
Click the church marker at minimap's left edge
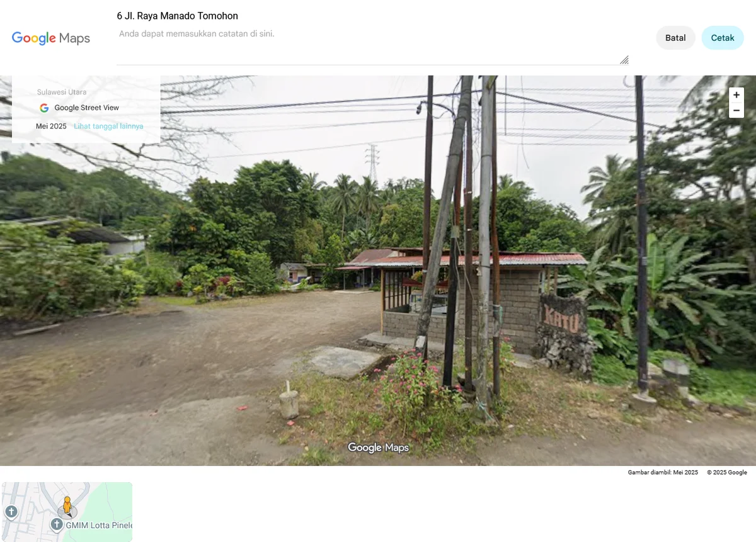[10, 512]
